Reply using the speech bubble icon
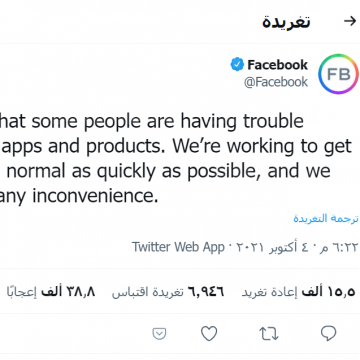The height and width of the screenshot is (360, 360). pos(328,333)
